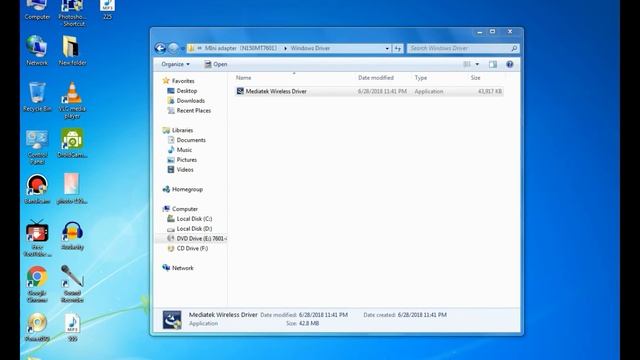Open recent pages arrow beside Forward button
This screenshot has width=640, height=360.
(182, 49)
